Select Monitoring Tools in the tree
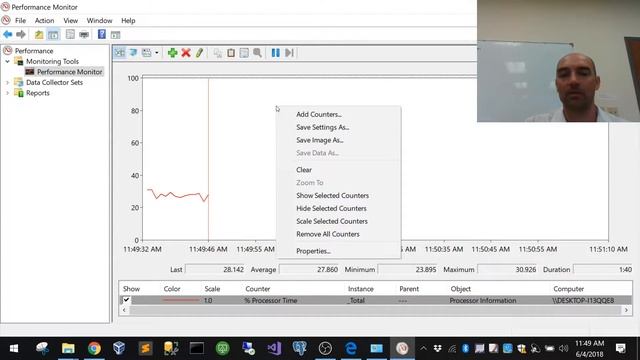The width and height of the screenshot is (640, 360). point(52,61)
